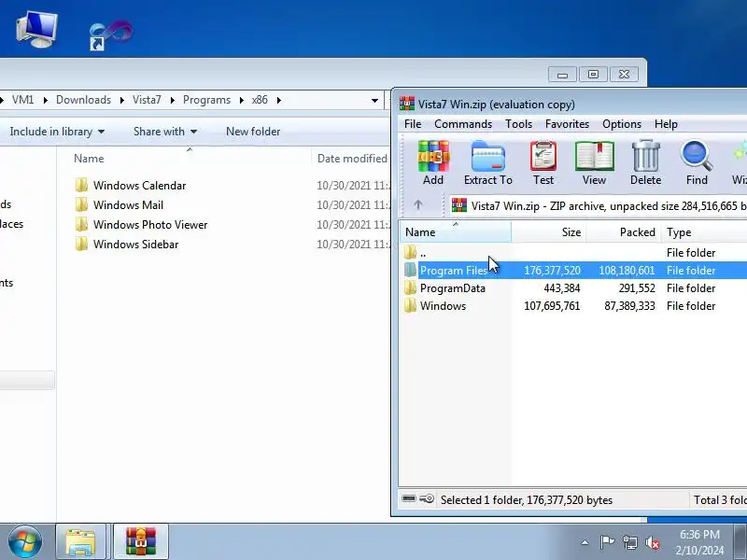Viewport: 747px width, 560px height.
Task: Open the Windows Start orb
Action: pyautogui.click(x=25, y=542)
